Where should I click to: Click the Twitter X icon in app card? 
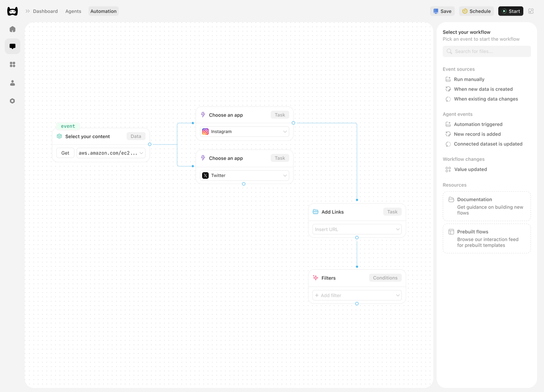pyautogui.click(x=205, y=175)
